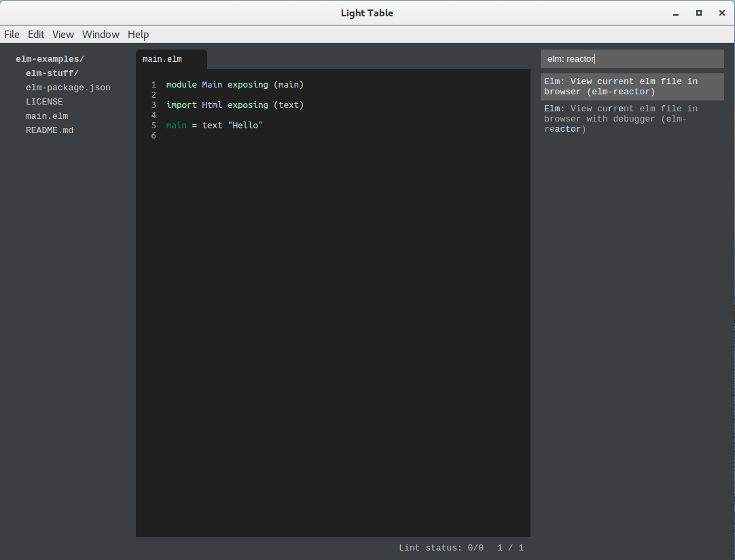Open the File menu

(x=12, y=34)
